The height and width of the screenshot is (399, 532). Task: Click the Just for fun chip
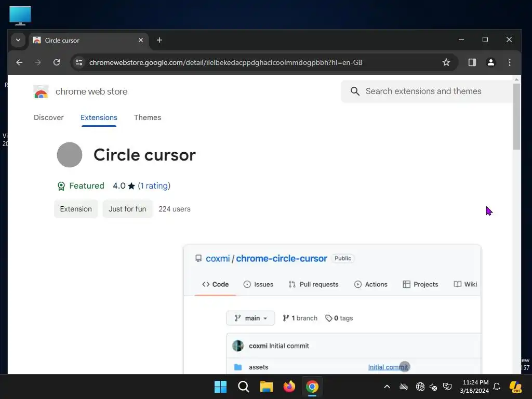point(128,209)
